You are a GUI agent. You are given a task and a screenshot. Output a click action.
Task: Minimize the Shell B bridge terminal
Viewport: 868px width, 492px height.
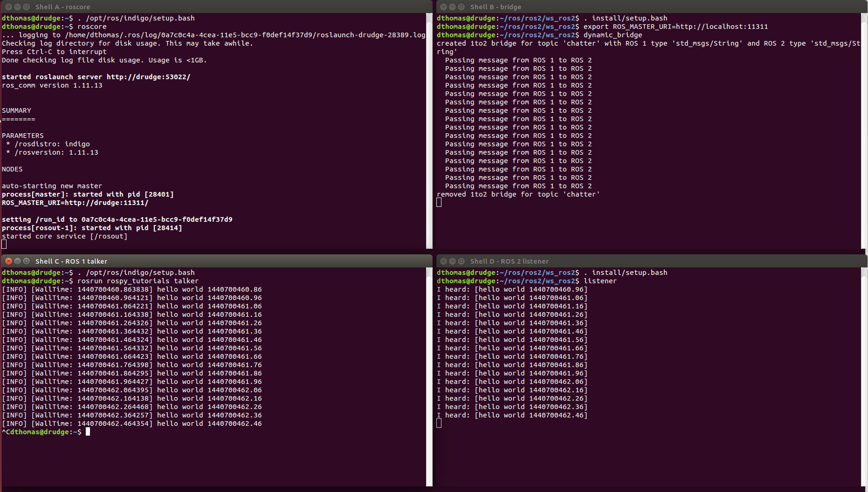(x=452, y=7)
